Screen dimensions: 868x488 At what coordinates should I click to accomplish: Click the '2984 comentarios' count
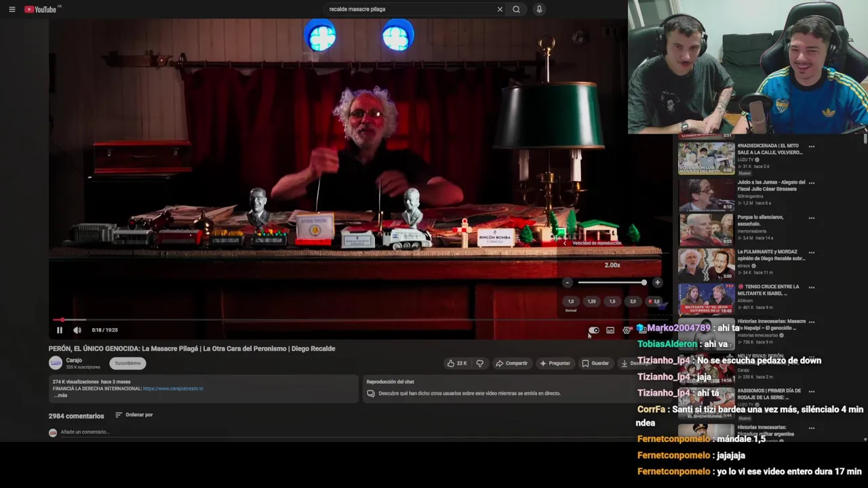(x=76, y=416)
